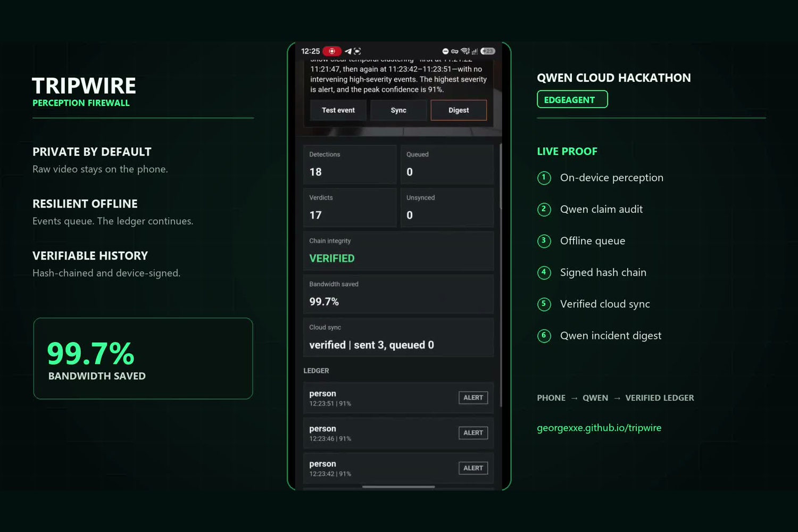Tap the battery level indicator
This screenshot has height=532, width=798.
click(488, 51)
